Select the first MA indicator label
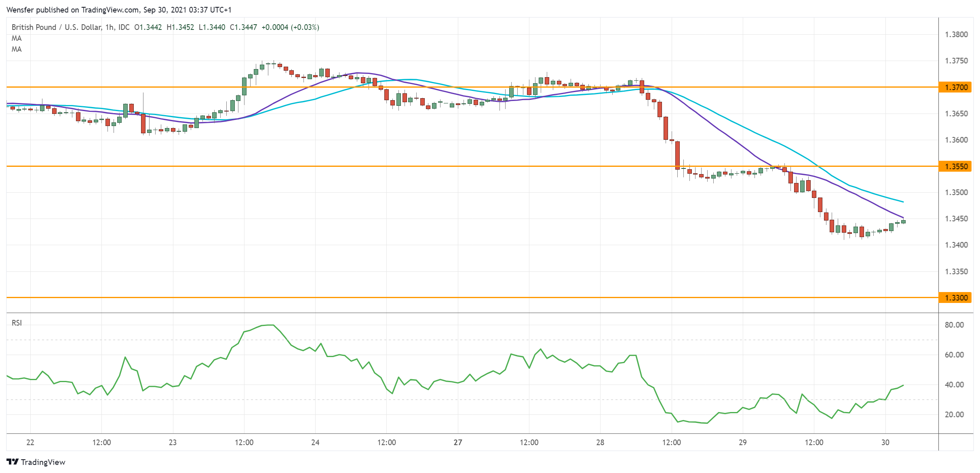980x473 pixels. tap(17, 38)
